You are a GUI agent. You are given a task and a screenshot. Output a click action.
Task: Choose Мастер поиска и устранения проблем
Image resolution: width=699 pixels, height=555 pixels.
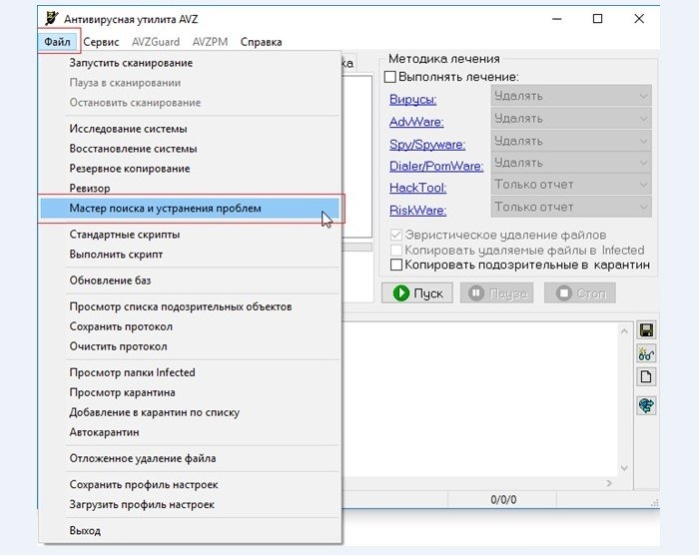[x=190, y=208]
